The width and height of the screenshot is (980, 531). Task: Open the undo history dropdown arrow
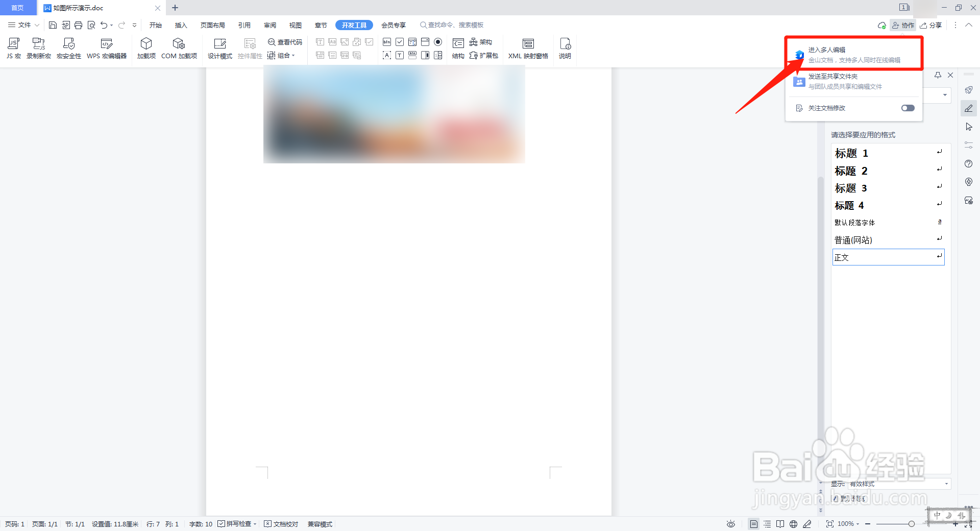pos(111,25)
